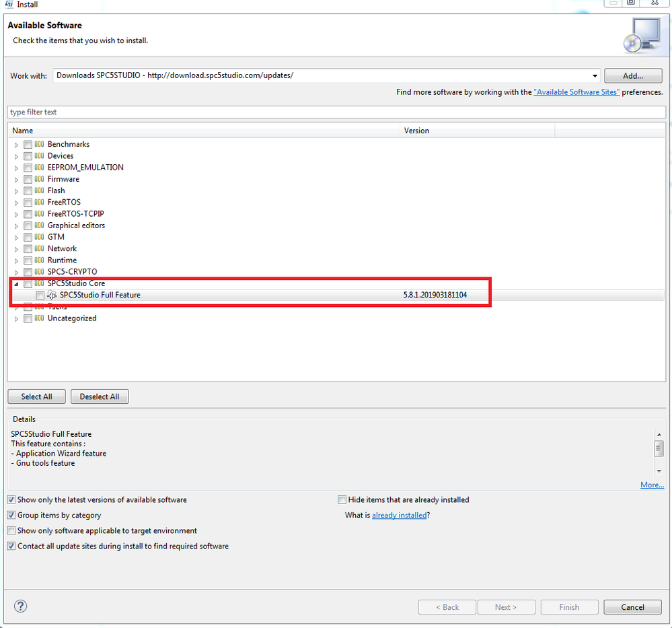Click the ST logo in the Install title bar
The image size is (672, 628).
tap(9, 4)
